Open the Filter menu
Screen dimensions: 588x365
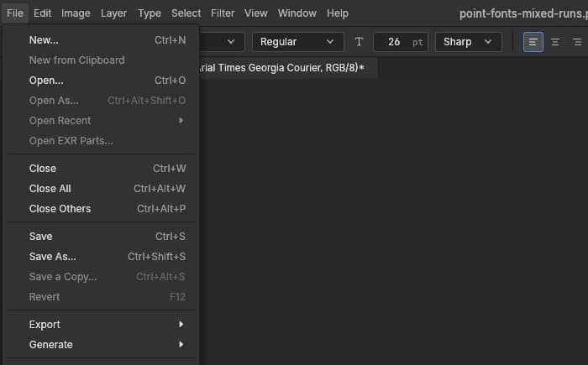click(223, 13)
